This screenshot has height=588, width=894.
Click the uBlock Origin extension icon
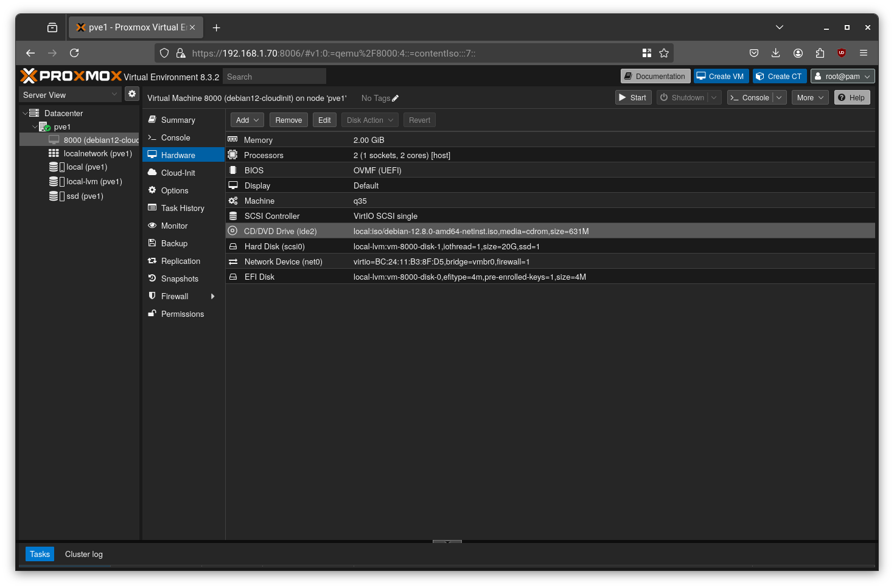click(841, 53)
